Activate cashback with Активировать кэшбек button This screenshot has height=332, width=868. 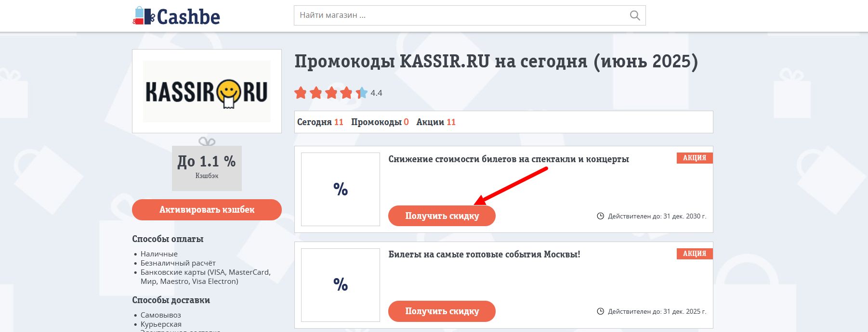click(207, 210)
